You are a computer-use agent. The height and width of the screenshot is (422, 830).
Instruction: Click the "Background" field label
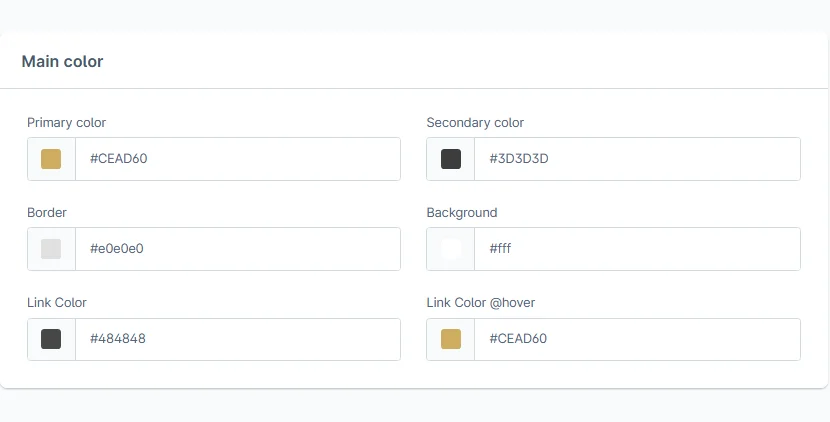pyautogui.click(x=462, y=213)
